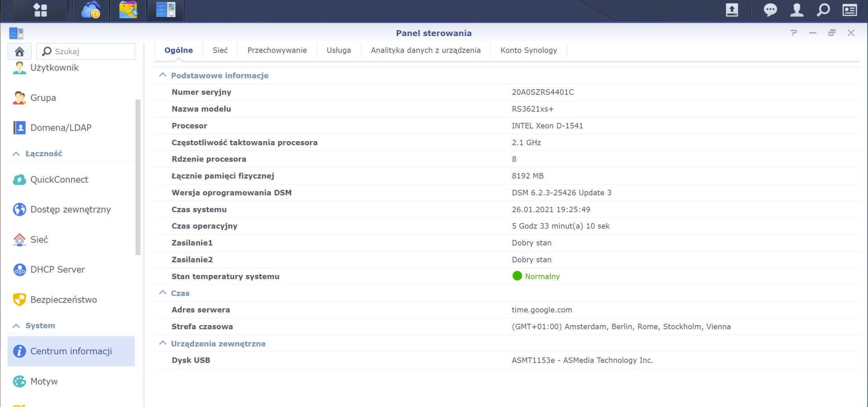The height and width of the screenshot is (407, 868).
Task: Select model name RS3621xs+
Action: pyautogui.click(x=533, y=109)
